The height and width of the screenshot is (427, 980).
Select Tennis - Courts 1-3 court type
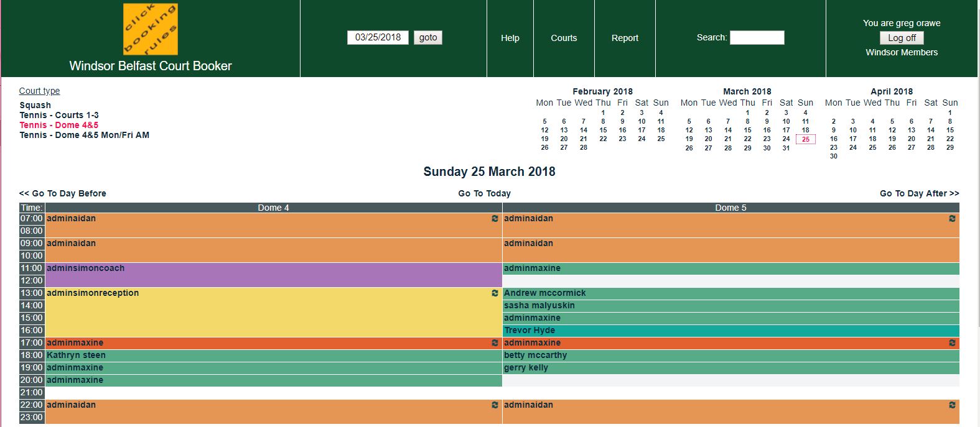click(59, 115)
